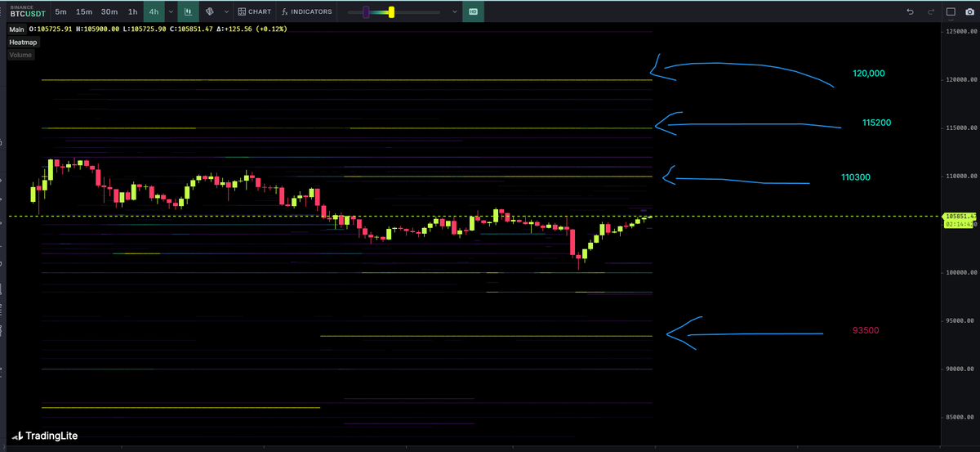Expand the drawing tools dropdown arrow
980x452 pixels.
coord(226,11)
